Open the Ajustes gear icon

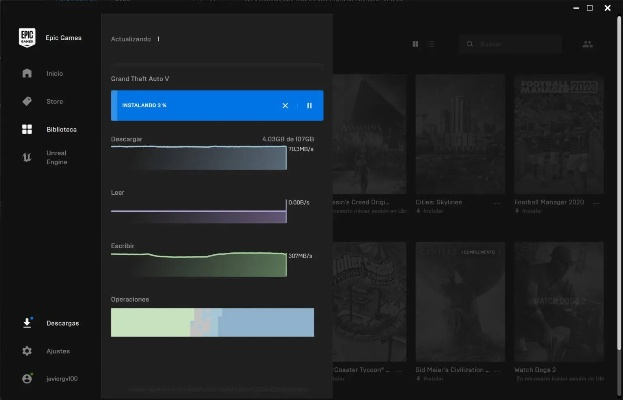27,351
